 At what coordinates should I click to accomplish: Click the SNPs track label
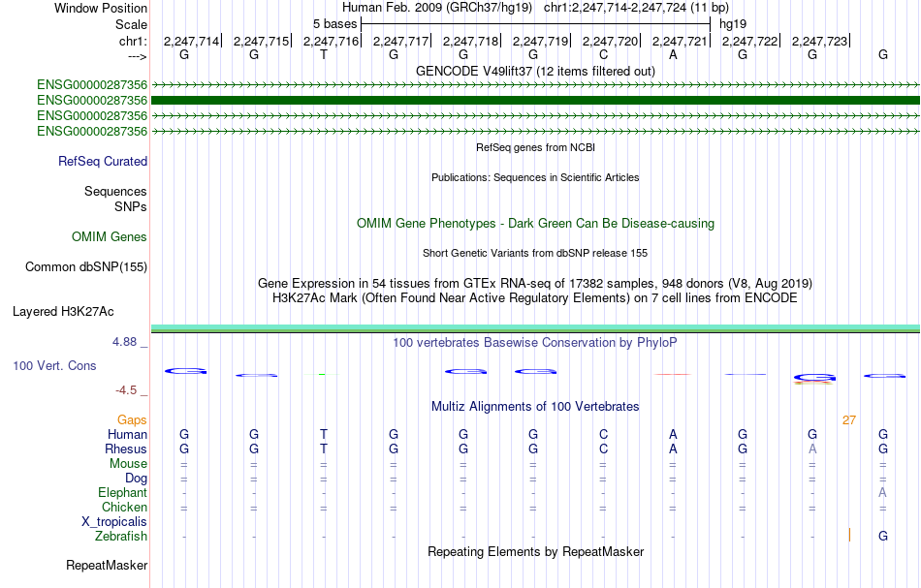[x=131, y=206]
